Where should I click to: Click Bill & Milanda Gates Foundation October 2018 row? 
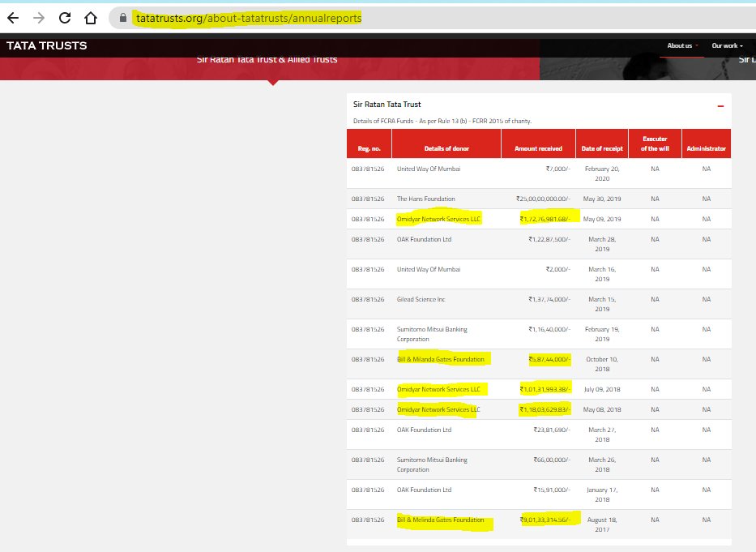click(x=441, y=359)
